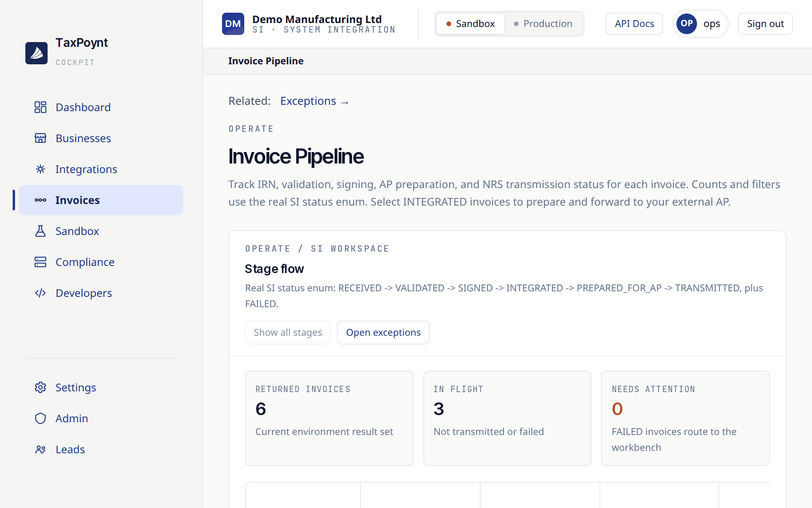The image size is (812, 508).
Task: Click the 'Current environment result set' caption
Action: [324, 432]
